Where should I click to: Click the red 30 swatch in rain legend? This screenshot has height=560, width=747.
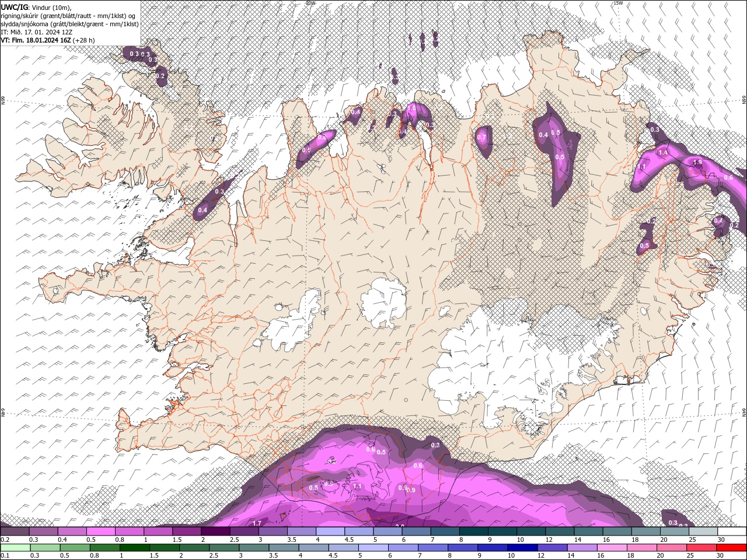(732, 548)
